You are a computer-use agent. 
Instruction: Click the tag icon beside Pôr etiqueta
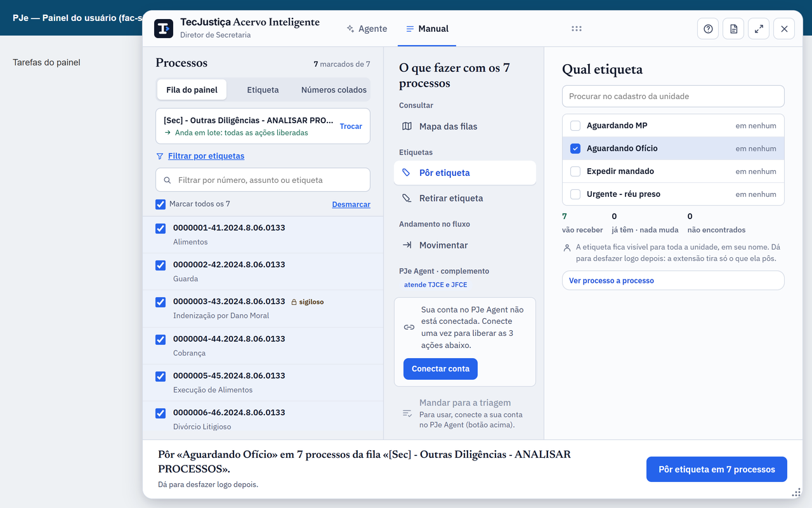click(407, 173)
